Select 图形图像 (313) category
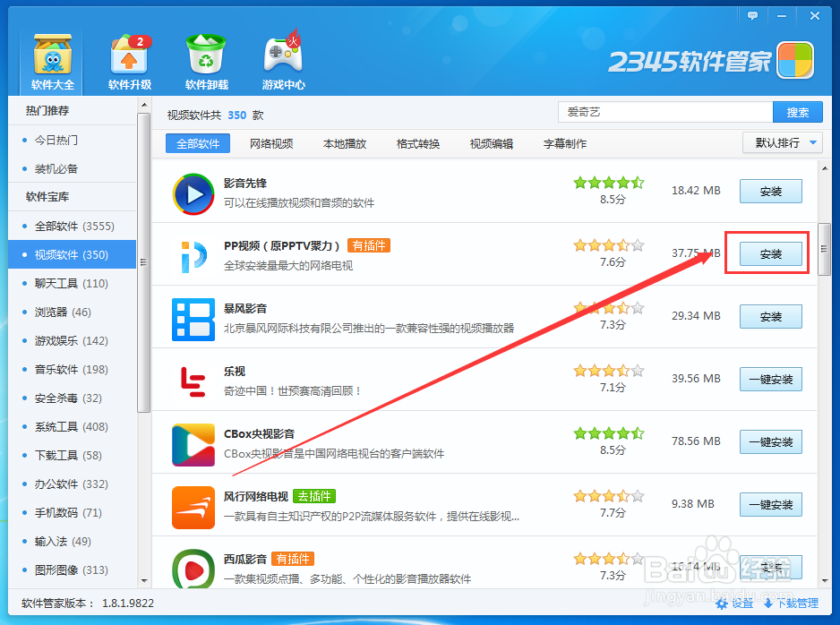This screenshot has height=625, width=840. click(73, 569)
